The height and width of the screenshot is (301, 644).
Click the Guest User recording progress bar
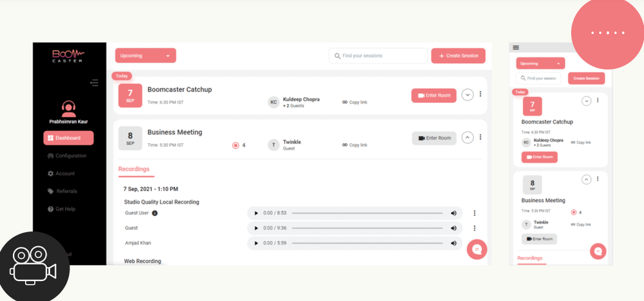tap(367, 214)
